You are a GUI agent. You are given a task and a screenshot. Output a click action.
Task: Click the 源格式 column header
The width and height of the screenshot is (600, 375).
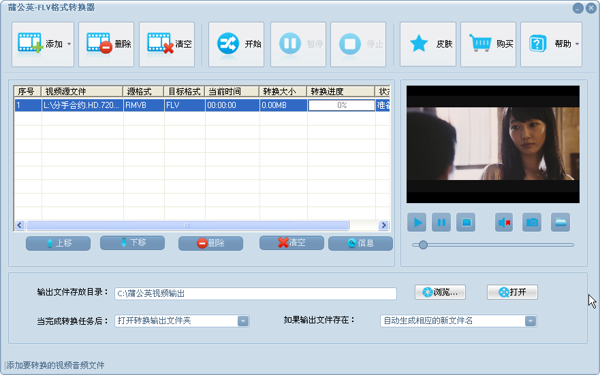143,91
